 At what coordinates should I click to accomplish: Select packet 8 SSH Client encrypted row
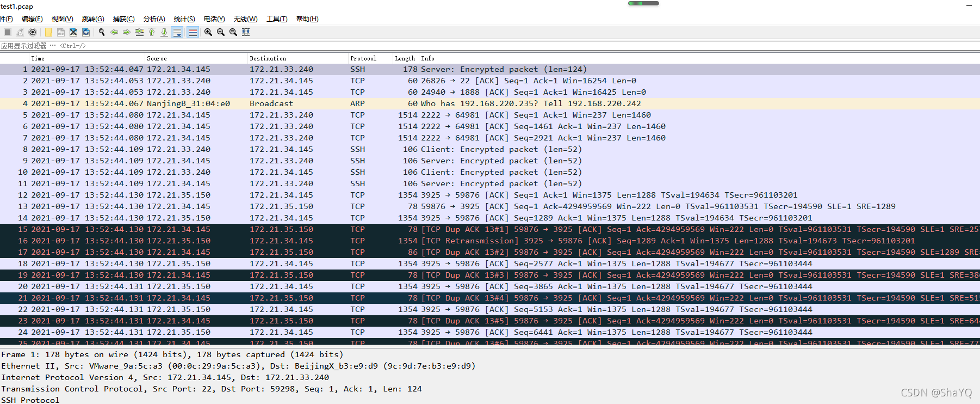pyautogui.click(x=490, y=149)
